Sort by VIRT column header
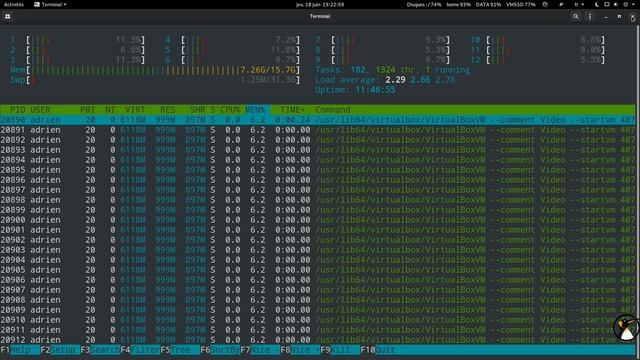This screenshot has width=640, height=360. pos(135,110)
